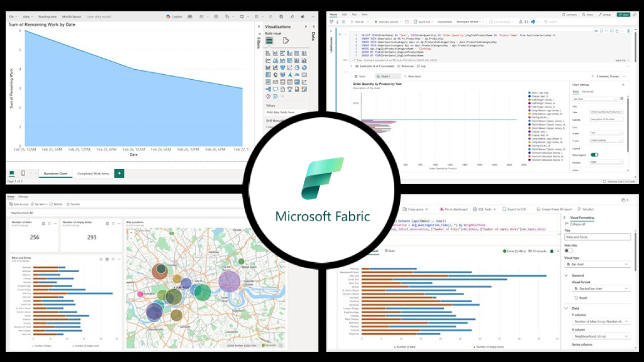Click the binoculars icon in the report toolbar
Image resolution: width=644 pixels, height=362 pixels.
(x=190, y=17)
